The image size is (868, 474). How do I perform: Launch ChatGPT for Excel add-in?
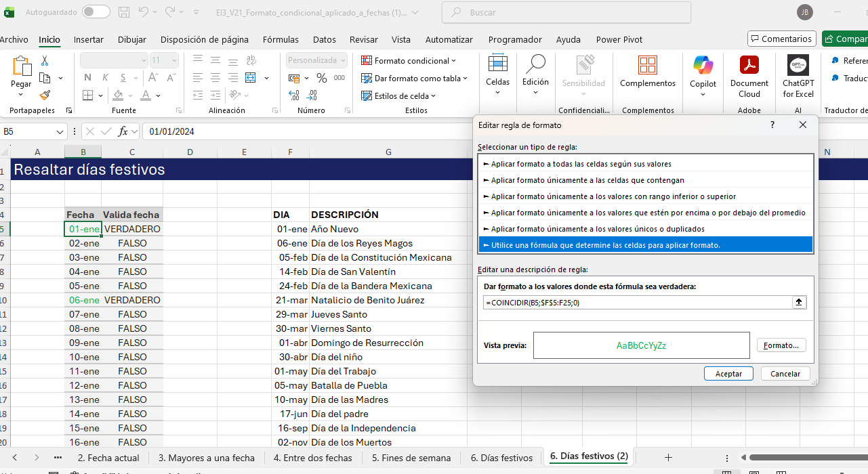798,66
